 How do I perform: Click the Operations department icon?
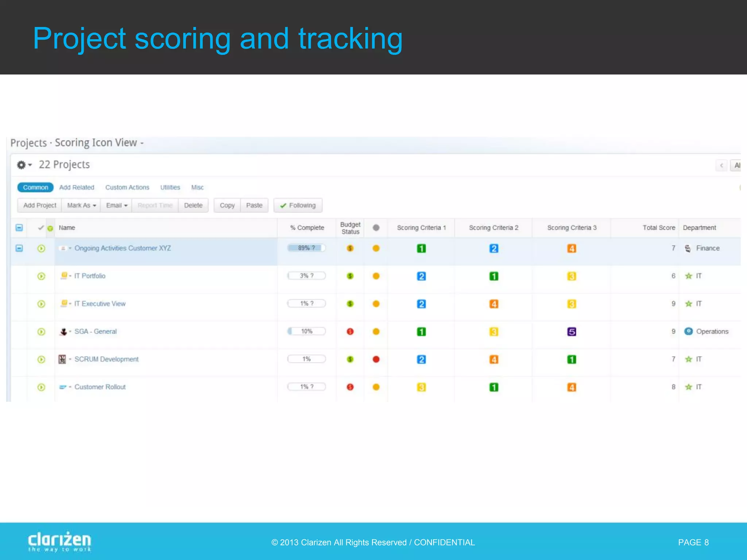[x=688, y=331]
